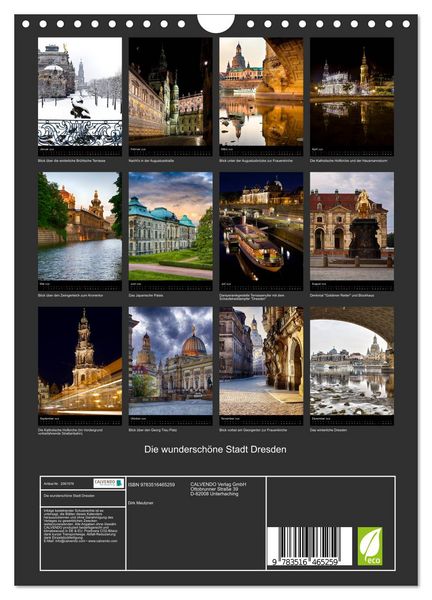Open the February Augustusstraße night photo
432x600 pixels.
pos(170,91)
